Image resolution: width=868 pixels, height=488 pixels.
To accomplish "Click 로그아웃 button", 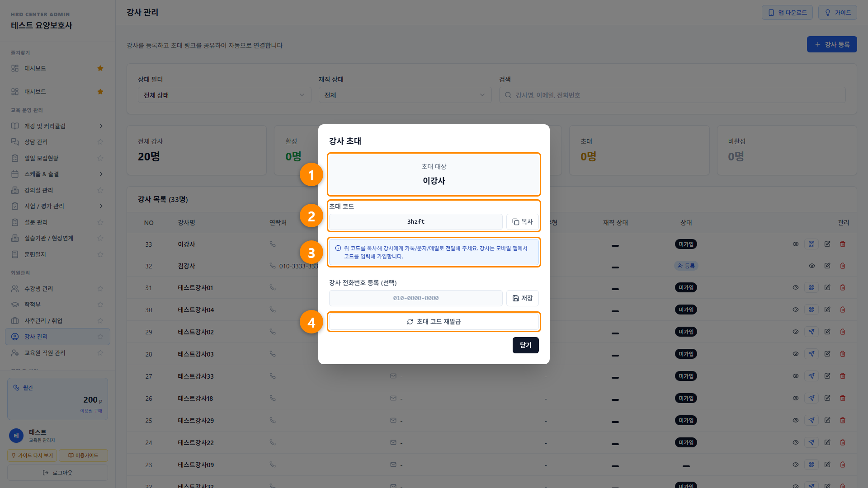I will (x=57, y=473).
